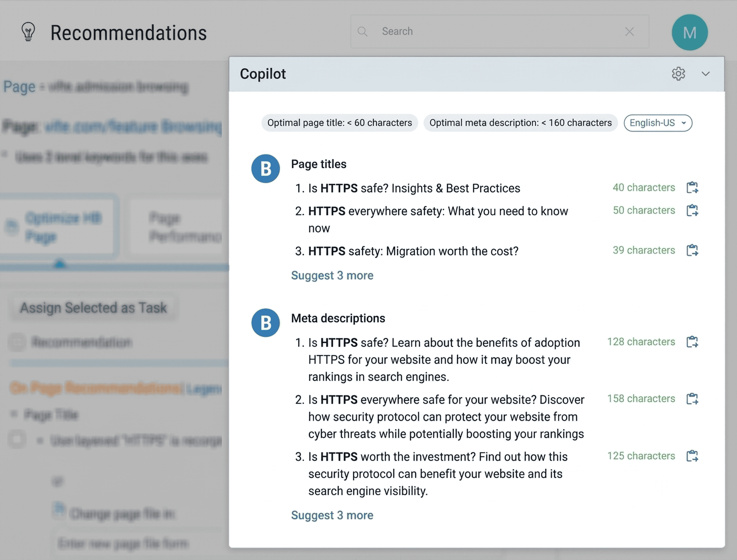Click the B avatar beside Meta descriptions
The height and width of the screenshot is (560, 737).
point(265,323)
